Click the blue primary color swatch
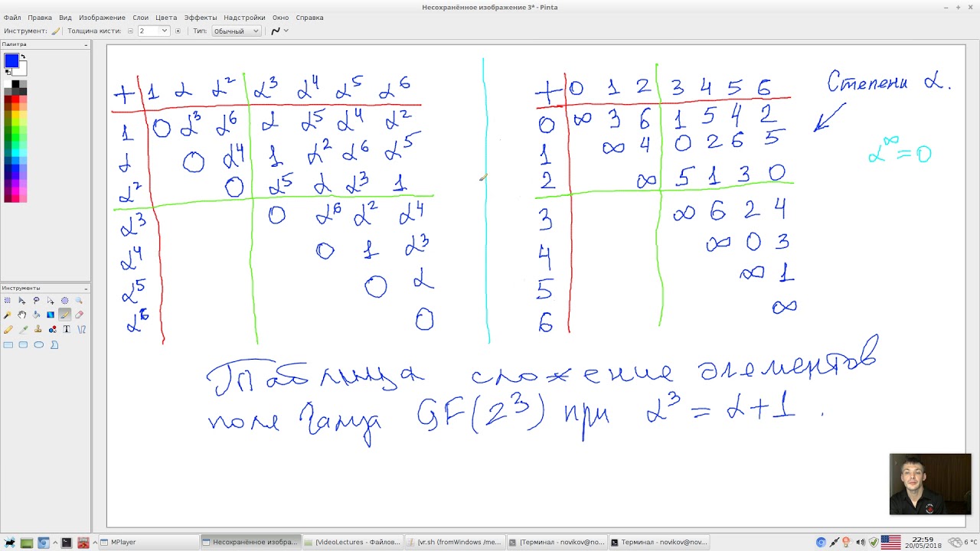Image resolution: width=980 pixels, height=551 pixels. [x=11, y=60]
